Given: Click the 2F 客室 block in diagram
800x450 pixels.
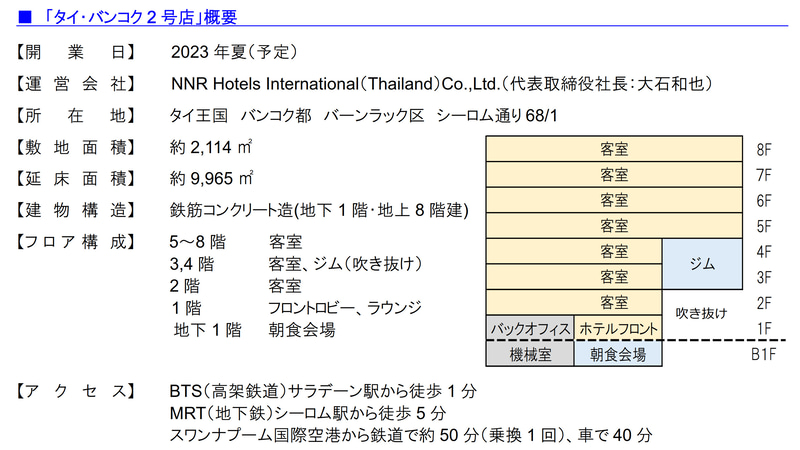Looking at the screenshot, I should [x=574, y=302].
